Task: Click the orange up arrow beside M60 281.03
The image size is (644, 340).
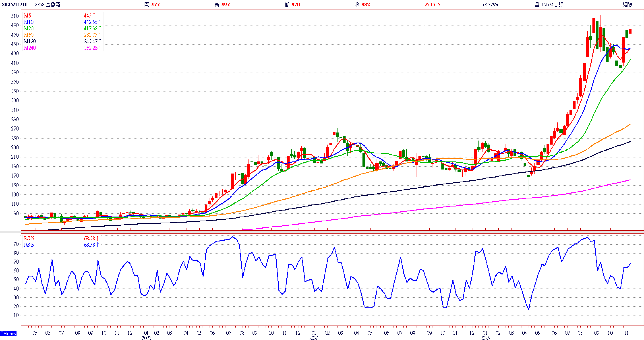Action: coord(100,35)
